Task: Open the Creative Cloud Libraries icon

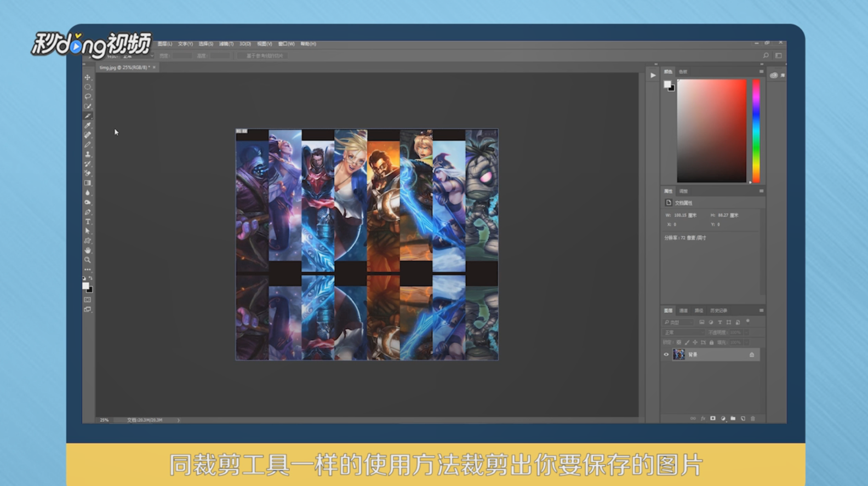Action: [x=774, y=76]
